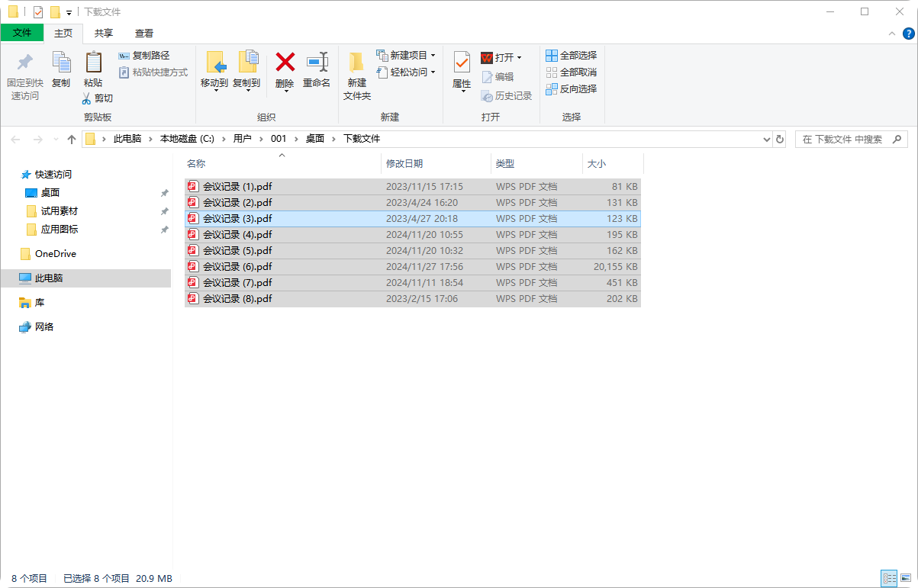
Task: Switch to details view icon in status bar
Action: (889, 579)
